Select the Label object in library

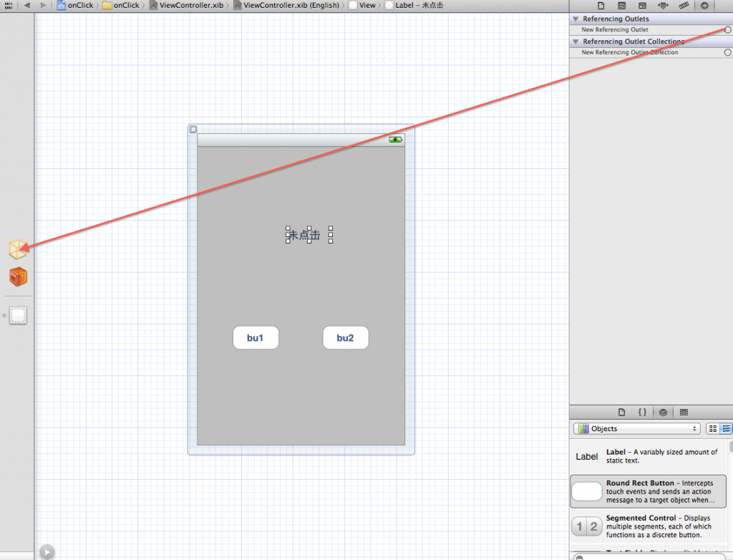[x=649, y=456]
